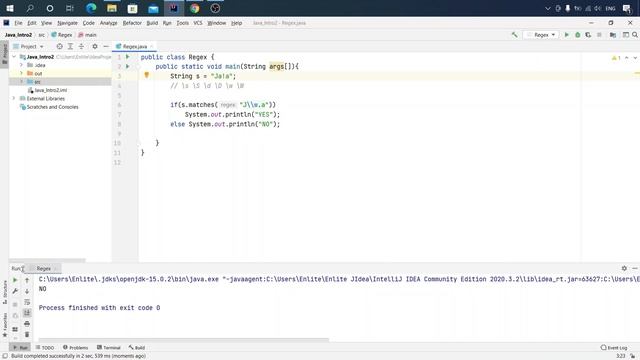Expand all in Project panel toolbar
The height and width of the screenshot is (360, 640).
coord(70,47)
